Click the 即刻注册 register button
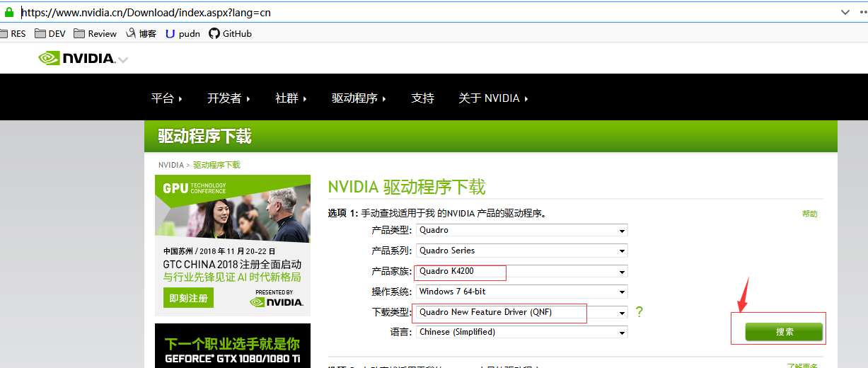Viewport: 868px width, 368px height. tap(188, 298)
